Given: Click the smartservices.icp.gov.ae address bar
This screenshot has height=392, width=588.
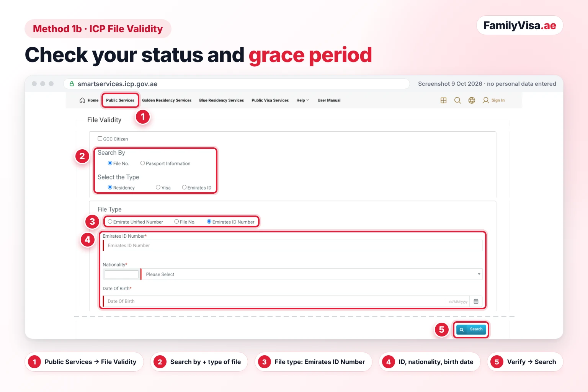Looking at the screenshot, I should [237, 84].
